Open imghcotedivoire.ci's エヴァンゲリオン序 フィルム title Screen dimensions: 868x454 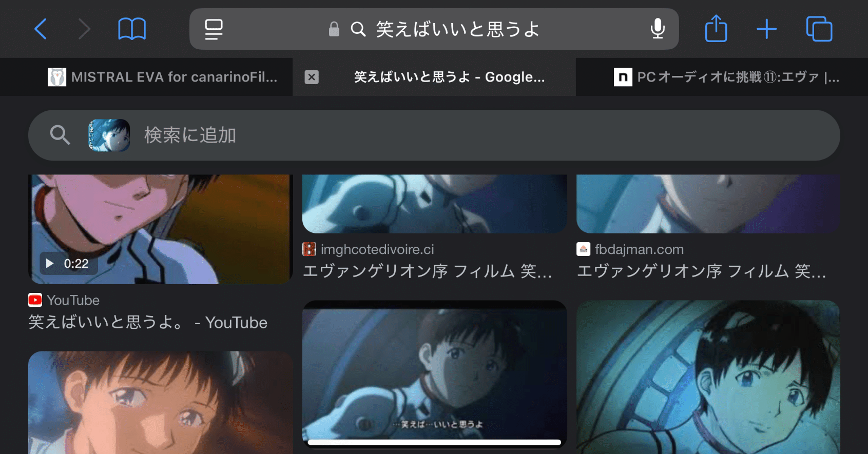pos(428,271)
